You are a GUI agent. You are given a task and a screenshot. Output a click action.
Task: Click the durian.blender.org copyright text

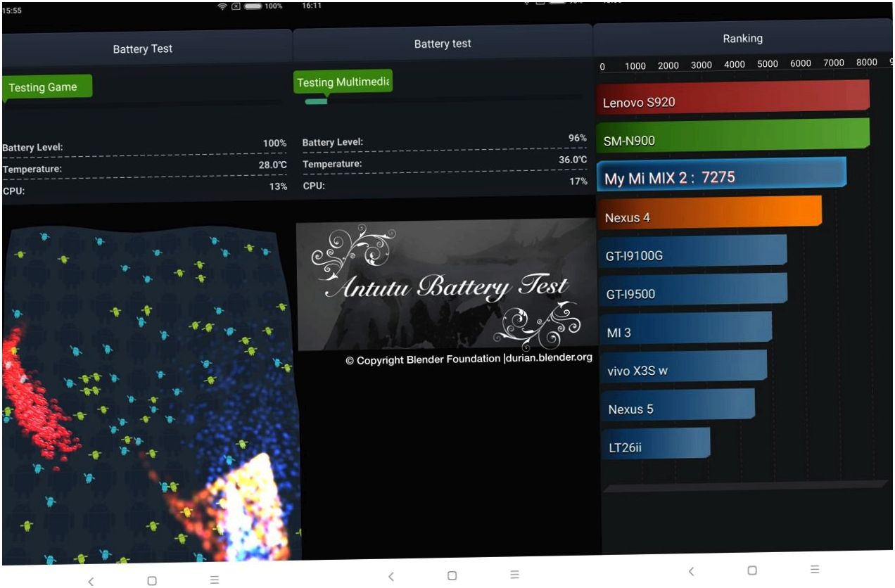click(x=469, y=359)
